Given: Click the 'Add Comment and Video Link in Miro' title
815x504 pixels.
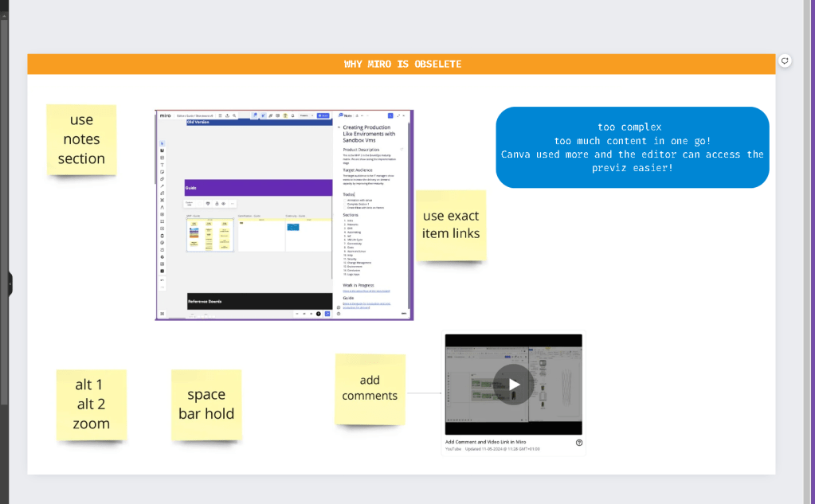Looking at the screenshot, I should (x=485, y=442).
